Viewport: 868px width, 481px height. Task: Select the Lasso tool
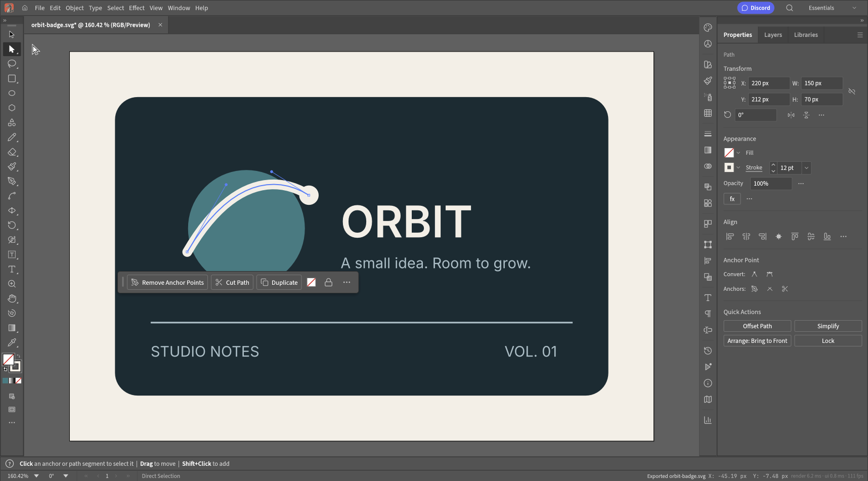(x=12, y=64)
